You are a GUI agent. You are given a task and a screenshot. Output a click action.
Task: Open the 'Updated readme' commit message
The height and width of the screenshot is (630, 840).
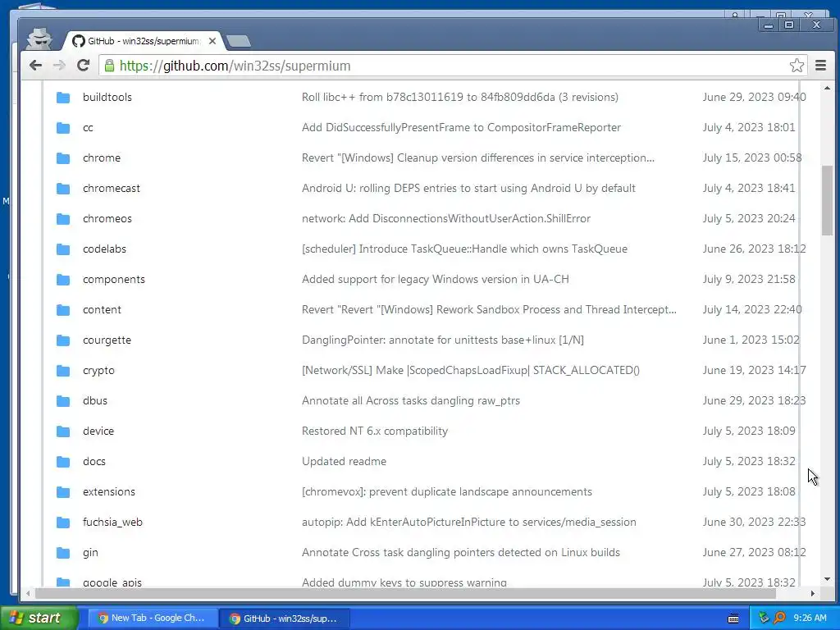coord(344,461)
